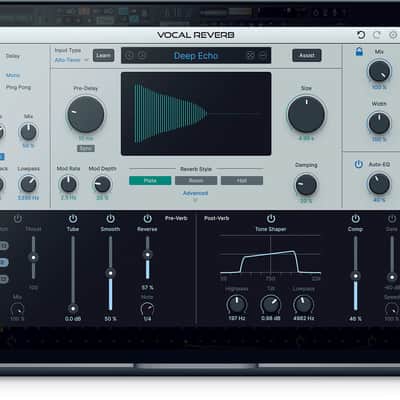Toggle the Auto-EQ power button
400x400 pixels.
click(358, 164)
